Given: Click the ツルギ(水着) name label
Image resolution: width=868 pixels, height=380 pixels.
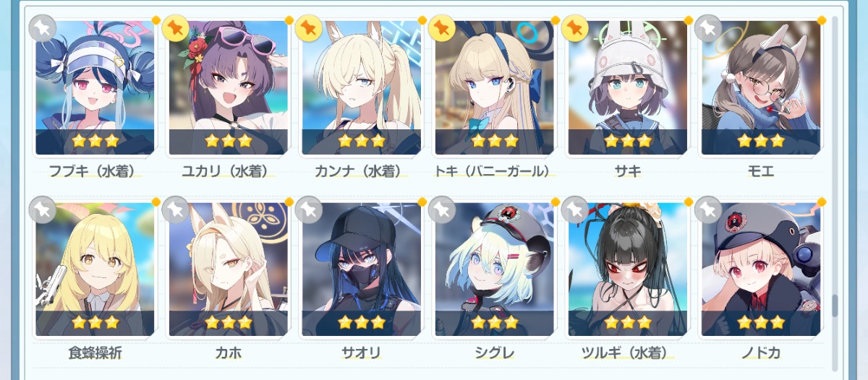Looking at the screenshot, I should pyautogui.click(x=627, y=353).
